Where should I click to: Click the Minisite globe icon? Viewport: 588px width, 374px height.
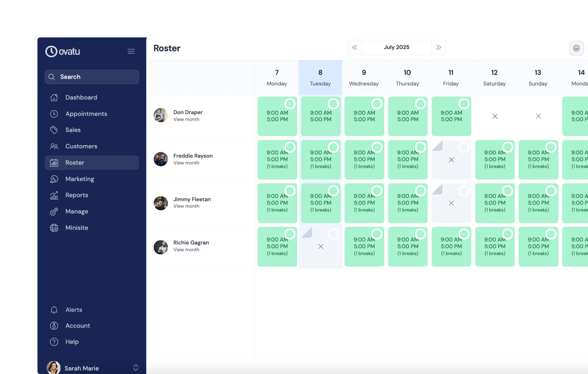pyautogui.click(x=54, y=228)
